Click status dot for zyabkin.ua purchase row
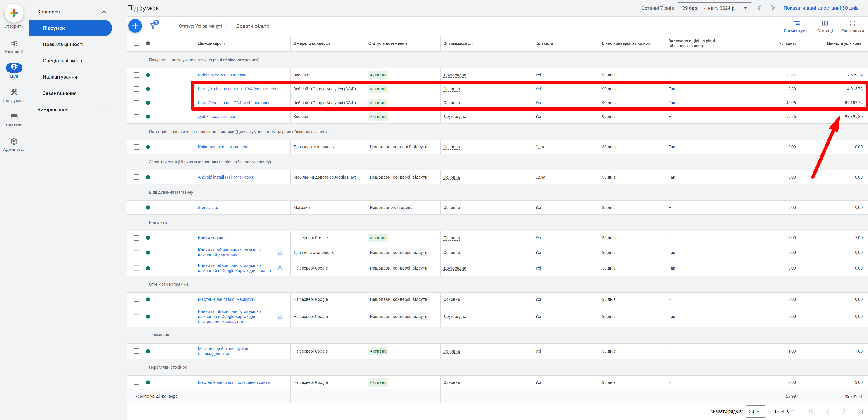 point(148,117)
